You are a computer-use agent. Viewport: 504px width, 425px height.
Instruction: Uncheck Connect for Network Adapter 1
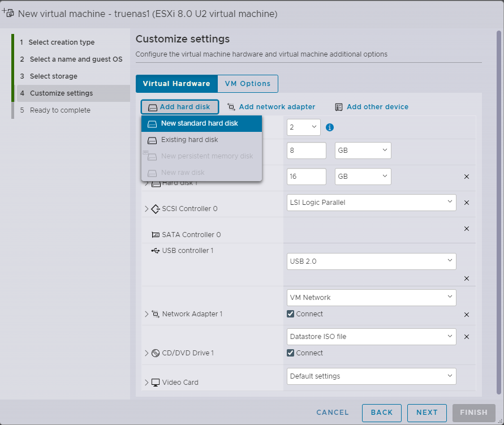pyautogui.click(x=291, y=314)
